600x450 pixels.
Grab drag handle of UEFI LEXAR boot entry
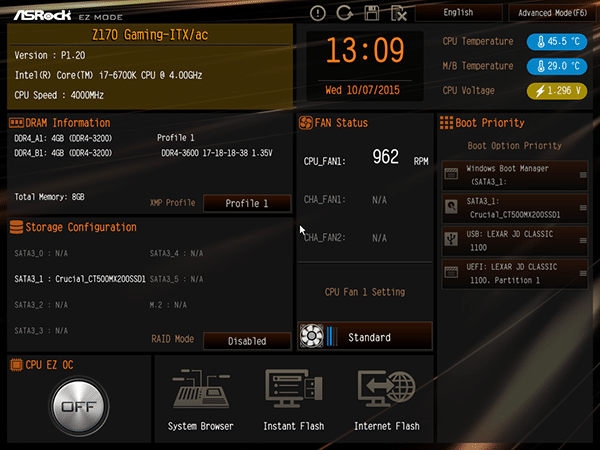coord(583,273)
